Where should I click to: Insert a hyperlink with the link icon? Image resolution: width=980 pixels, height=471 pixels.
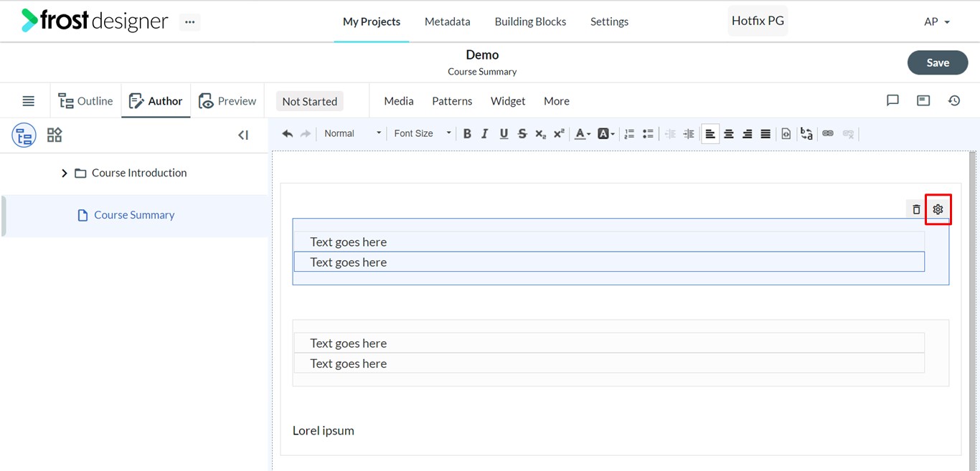828,133
